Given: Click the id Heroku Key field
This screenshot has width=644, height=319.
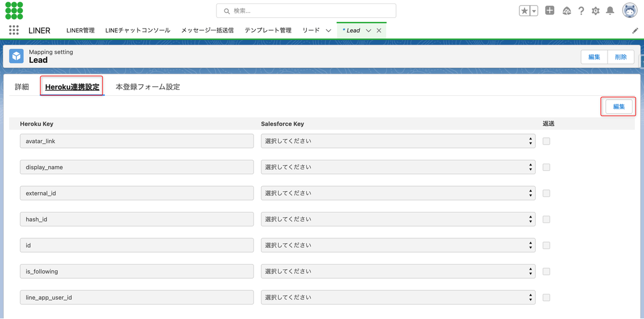Looking at the screenshot, I should (x=137, y=245).
